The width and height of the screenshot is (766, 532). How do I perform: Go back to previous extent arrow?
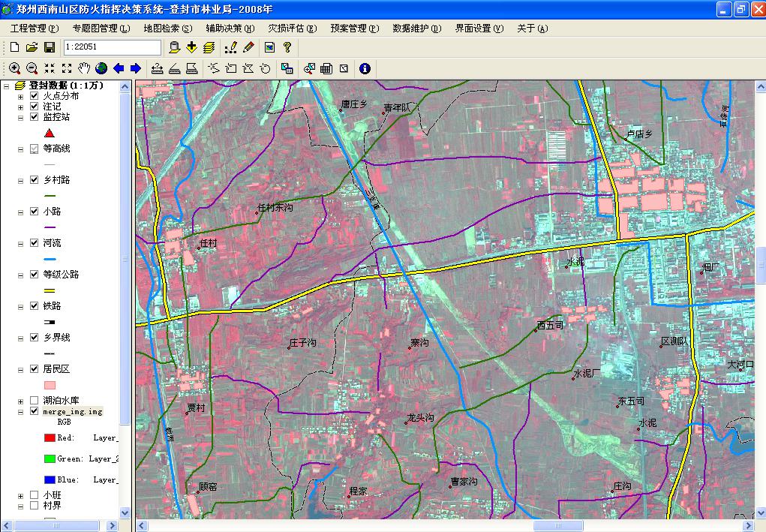click(119, 68)
